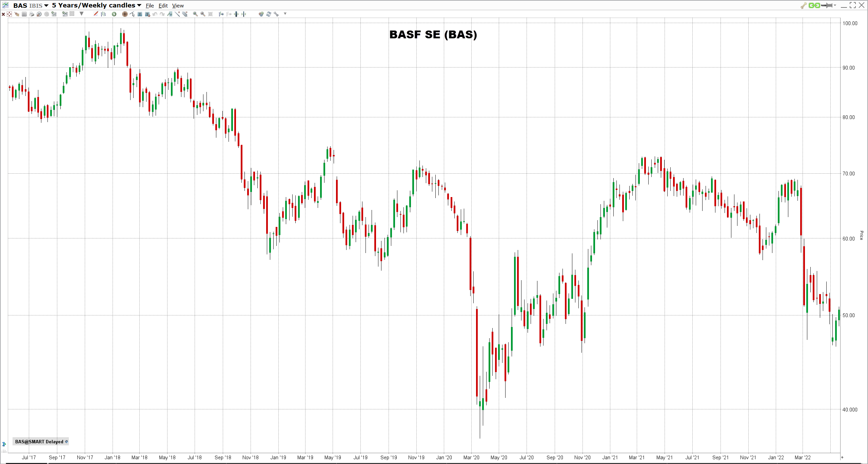The image size is (868, 464).
Task: Open 5 Years/Weekly candles period dropdown
Action: tap(139, 5)
